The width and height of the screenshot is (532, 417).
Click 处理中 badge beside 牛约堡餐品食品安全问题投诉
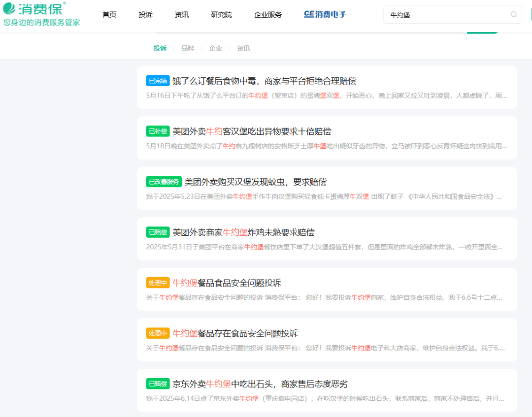(158, 283)
